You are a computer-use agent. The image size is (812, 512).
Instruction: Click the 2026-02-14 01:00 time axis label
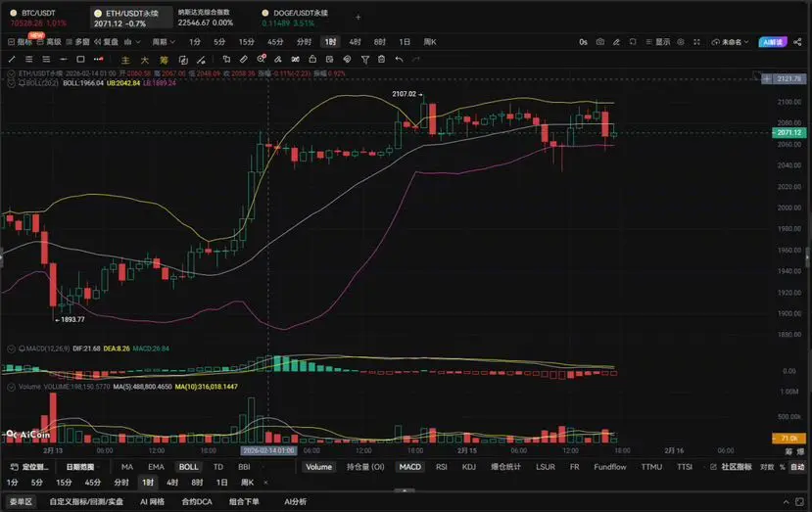268,451
